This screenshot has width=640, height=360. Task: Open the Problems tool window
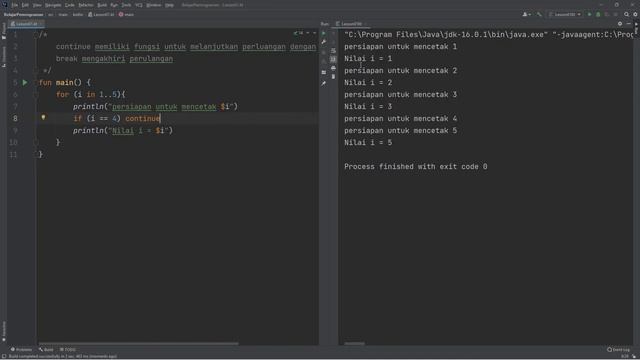(21, 349)
